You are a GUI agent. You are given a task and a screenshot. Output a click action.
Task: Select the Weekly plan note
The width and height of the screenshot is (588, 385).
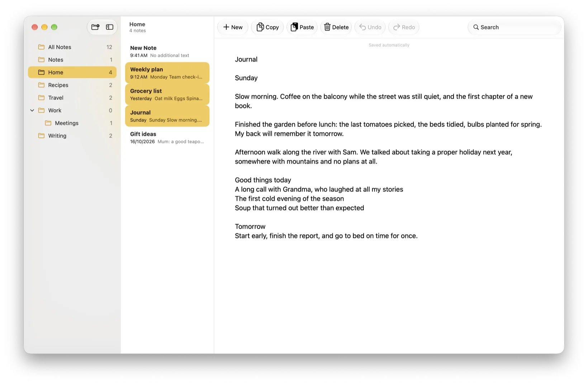167,73
